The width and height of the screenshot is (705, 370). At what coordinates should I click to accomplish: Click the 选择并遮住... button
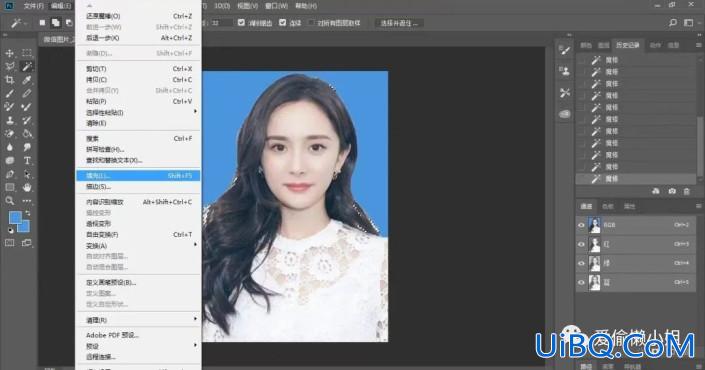pyautogui.click(x=399, y=23)
